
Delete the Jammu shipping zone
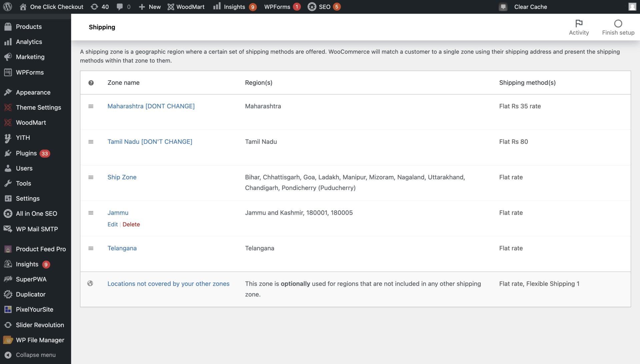pyautogui.click(x=131, y=224)
